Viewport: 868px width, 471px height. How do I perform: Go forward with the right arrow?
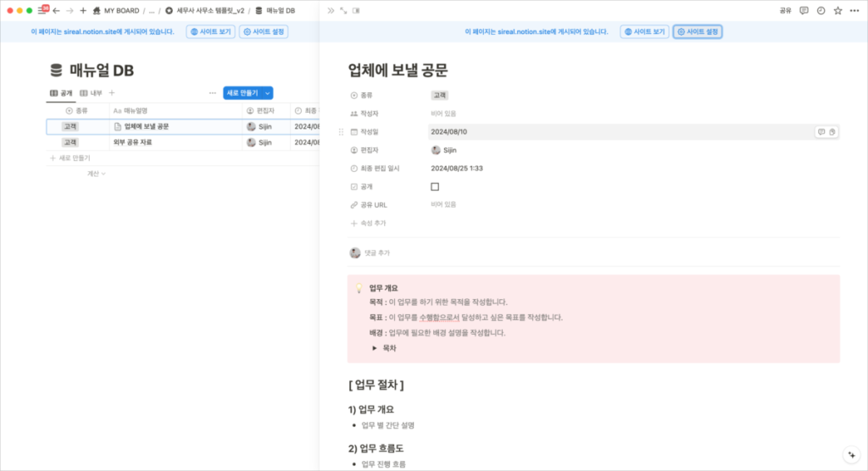pyautogui.click(x=70, y=10)
